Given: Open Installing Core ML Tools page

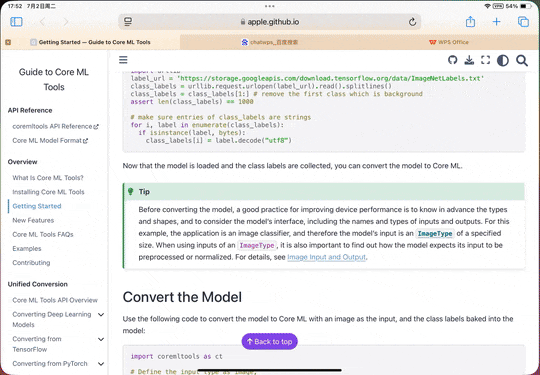Looking at the screenshot, I should tap(48, 192).
